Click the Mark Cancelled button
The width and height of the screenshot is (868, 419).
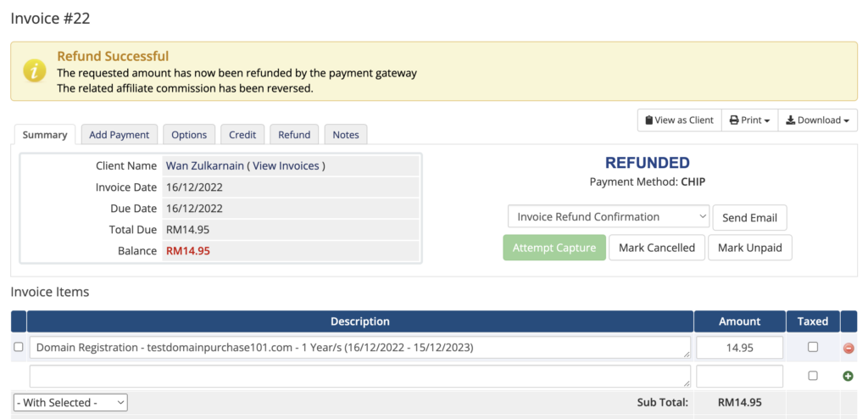[657, 248]
